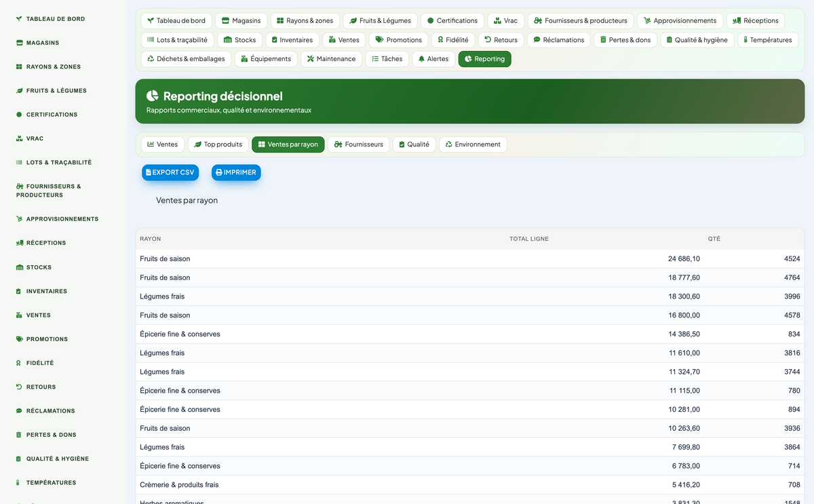Image resolution: width=814 pixels, height=504 pixels.
Task: Click the 18 300,60 Légumes frais total
Action: click(x=684, y=296)
